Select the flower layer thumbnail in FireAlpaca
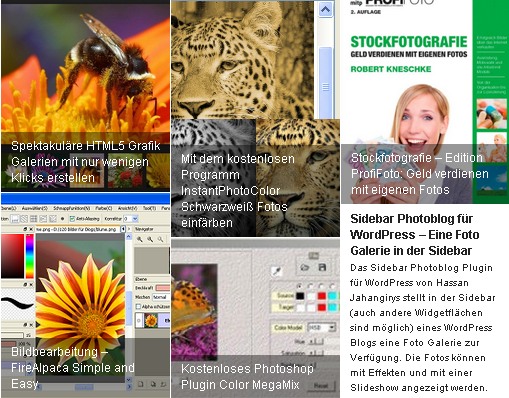Image resolution: width=509 pixels, height=398 pixels. point(151,321)
